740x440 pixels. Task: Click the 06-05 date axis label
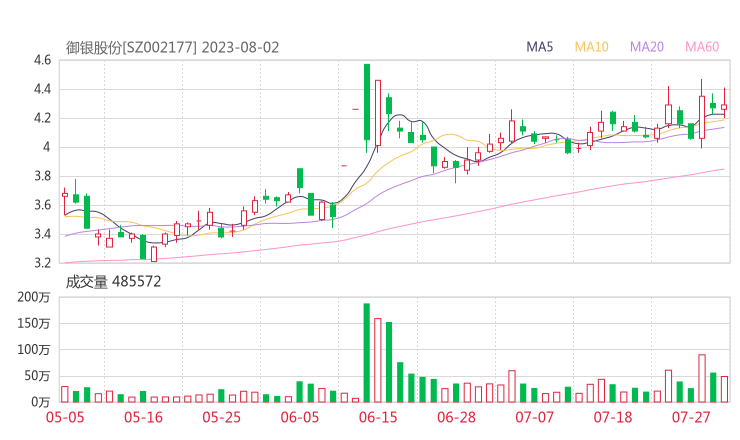tap(301, 417)
